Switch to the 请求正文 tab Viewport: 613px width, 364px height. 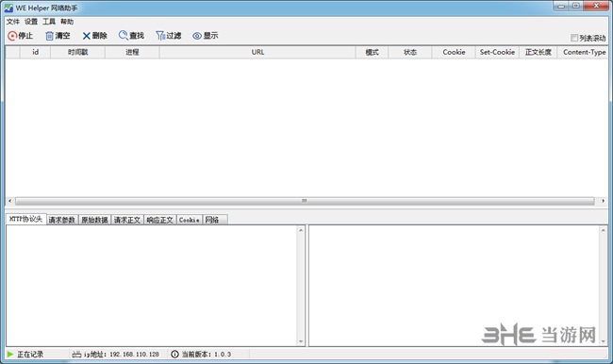click(127, 220)
